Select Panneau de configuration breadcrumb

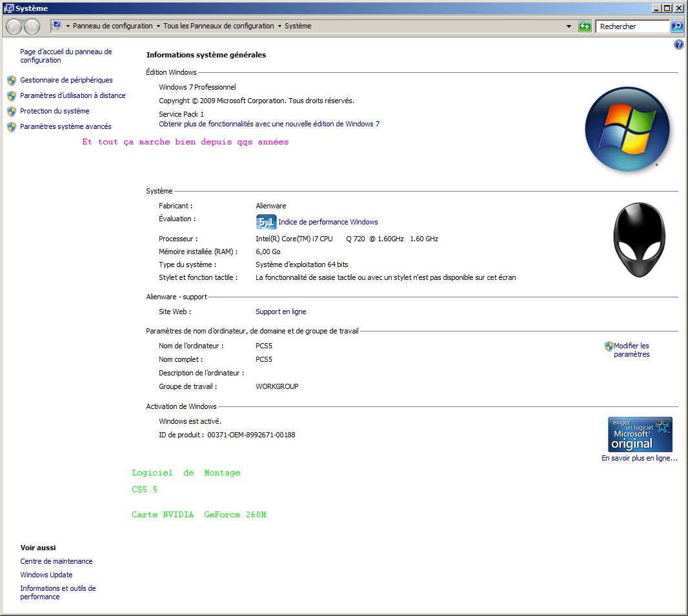[x=113, y=26]
